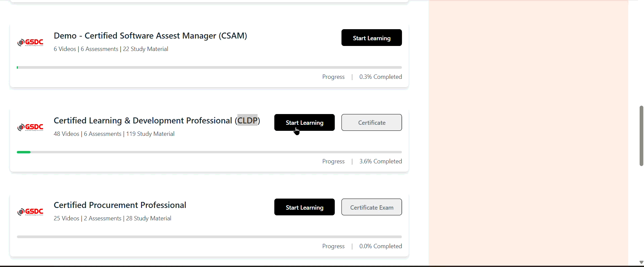Click the 25 Videos course details line
This screenshot has width=644, height=267.
[112, 218]
